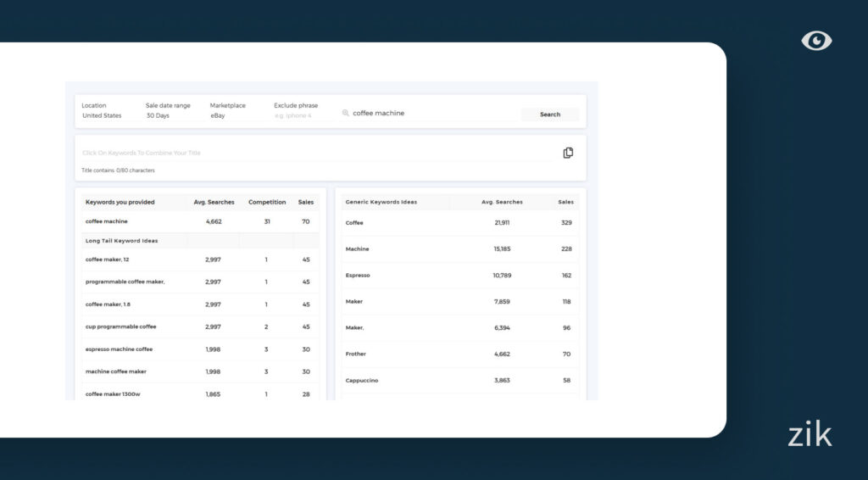
Task: Click the magnifying glass search icon
Action: pos(346,113)
